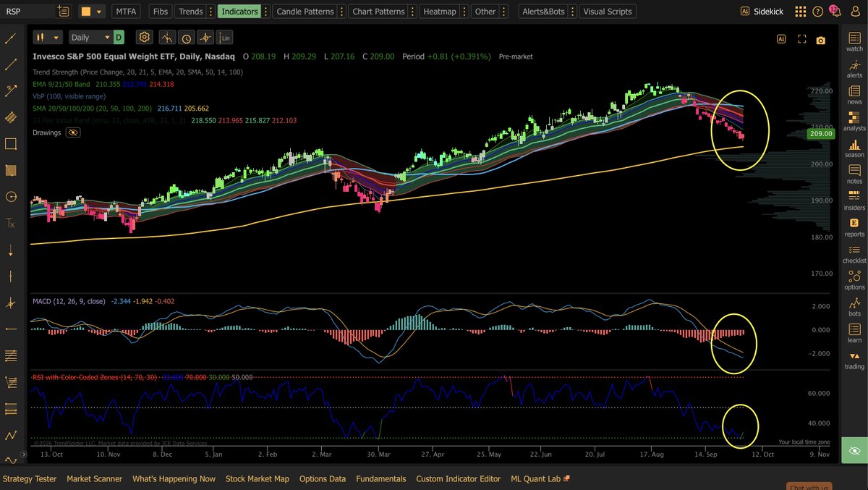The width and height of the screenshot is (868, 490).
Task: Open the analysts panel in right sidebar
Action: pyautogui.click(x=854, y=120)
